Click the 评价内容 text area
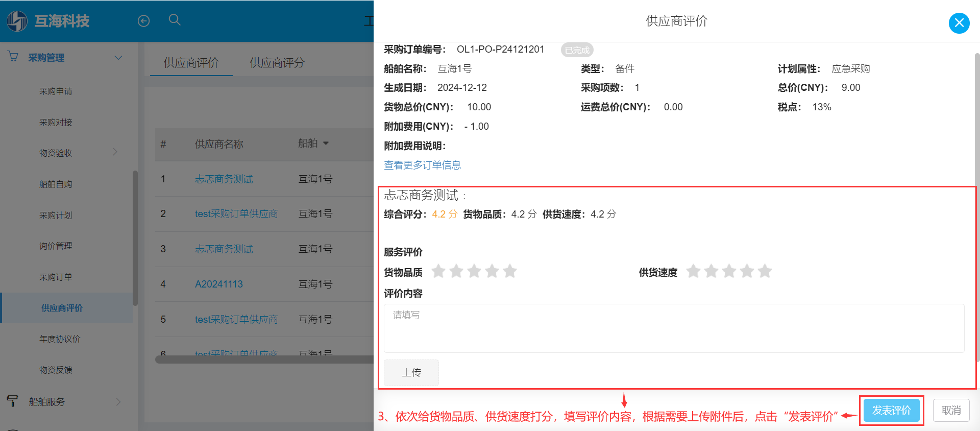Viewport: 980px width, 431px height. 674,328
